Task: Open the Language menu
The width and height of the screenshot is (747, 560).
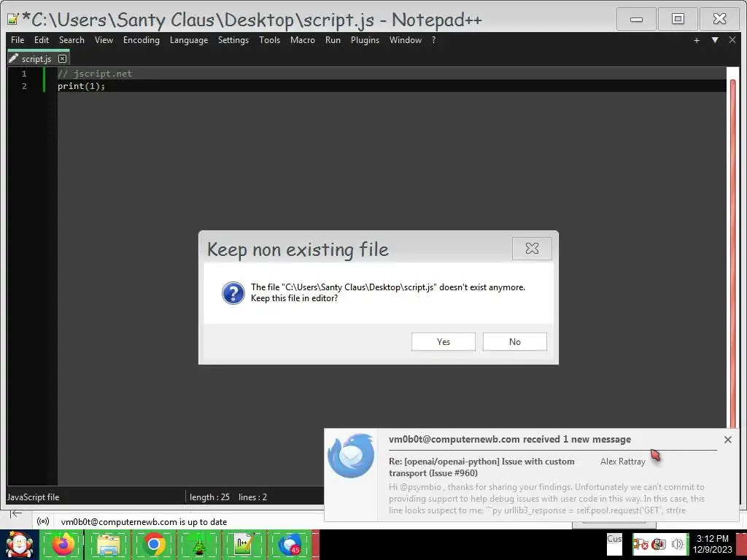Action: pos(189,40)
